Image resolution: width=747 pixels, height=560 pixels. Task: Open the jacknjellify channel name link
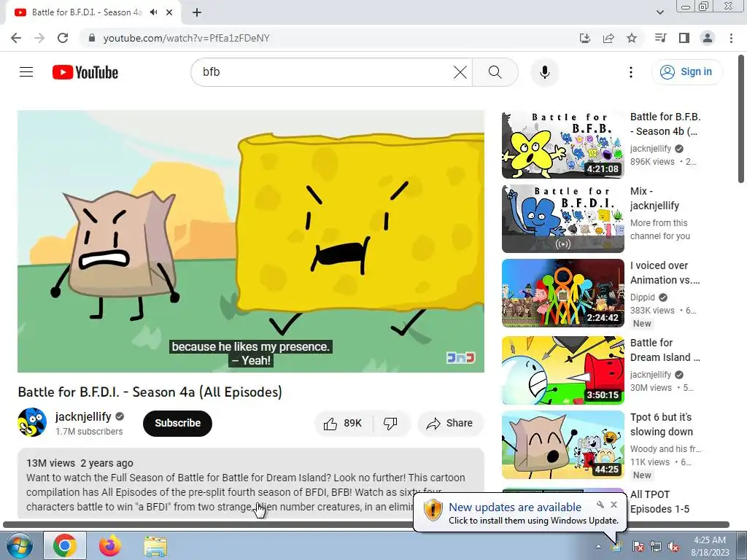pyautogui.click(x=83, y=416)
